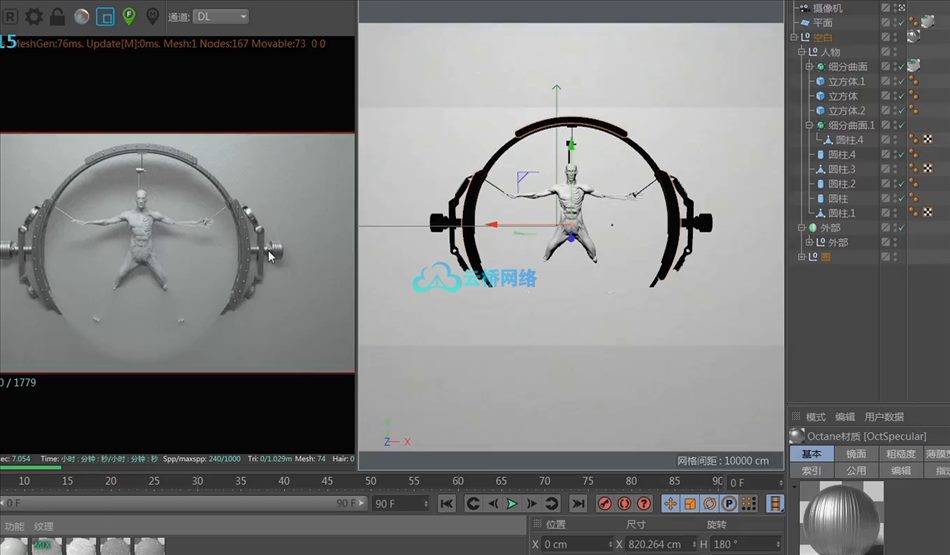
Task: Collapse the 空白 null in object tree
Action: [794, 38]
